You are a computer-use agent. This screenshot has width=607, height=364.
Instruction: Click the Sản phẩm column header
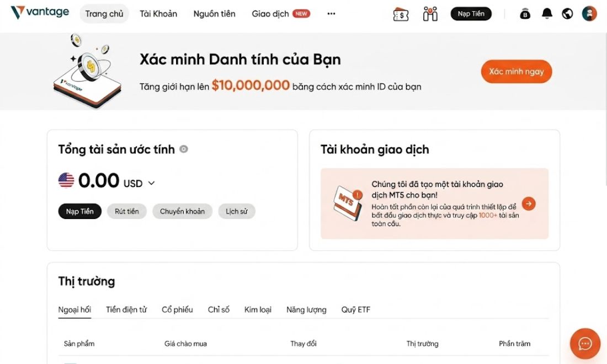click(79, 344)
